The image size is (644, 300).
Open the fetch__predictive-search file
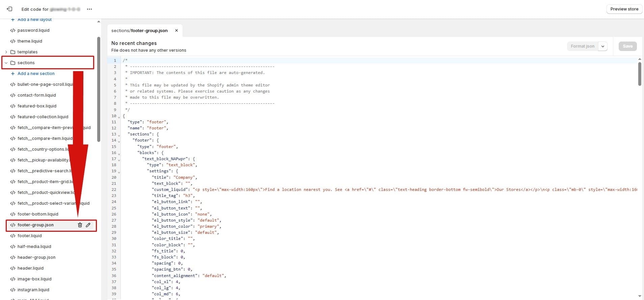[45, 171]
